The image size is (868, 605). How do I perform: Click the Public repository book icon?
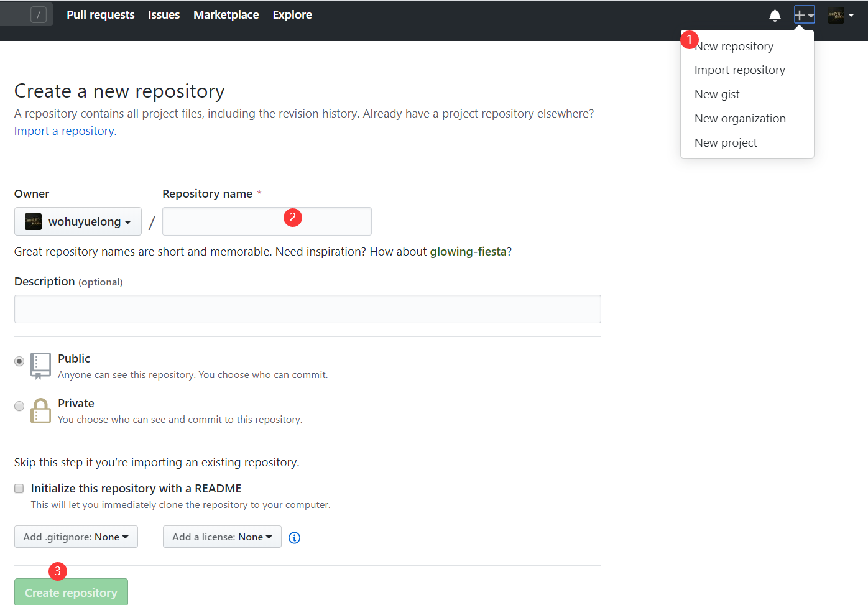tap(40, 366)
